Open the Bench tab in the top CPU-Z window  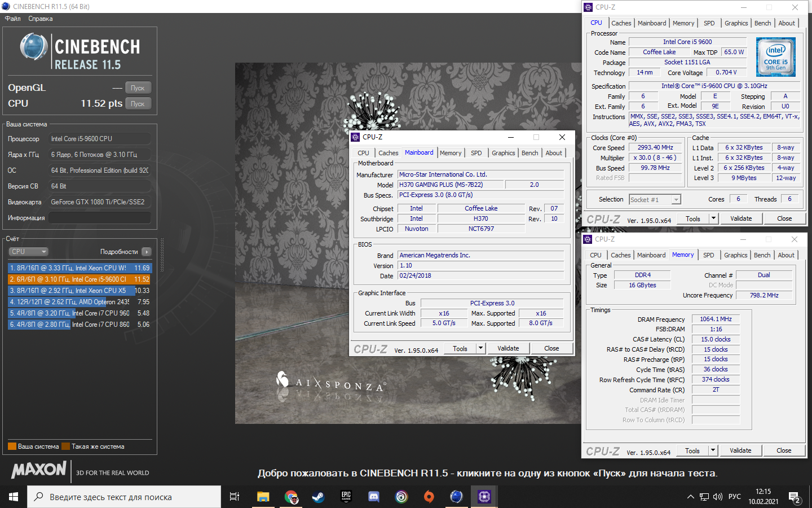pyautogui.click(x=762, y=23)
